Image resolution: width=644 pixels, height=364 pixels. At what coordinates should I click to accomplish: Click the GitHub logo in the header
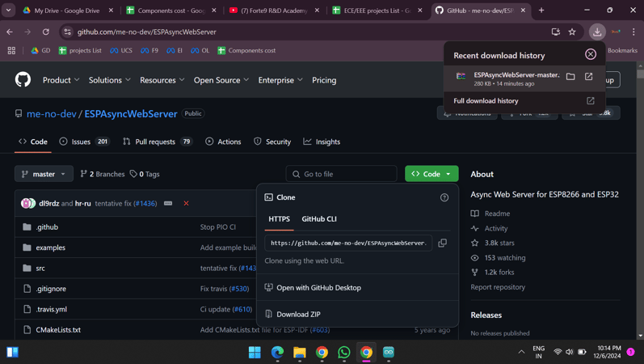(23, 80)
